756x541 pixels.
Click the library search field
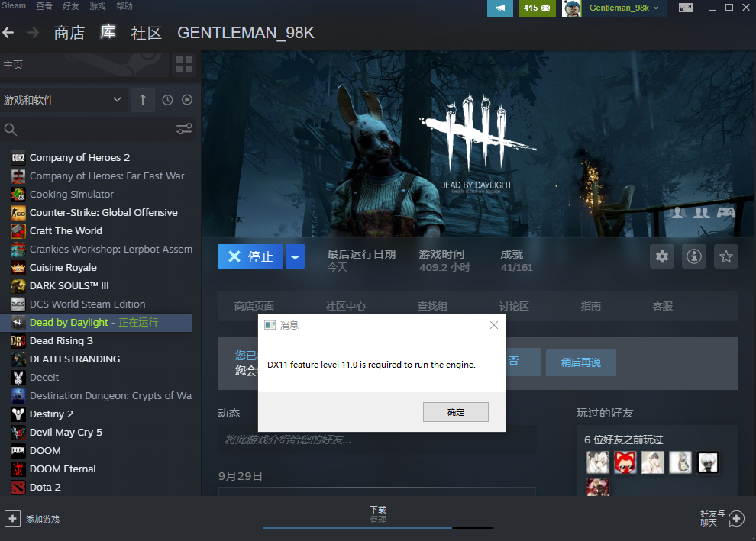[87, 129]
